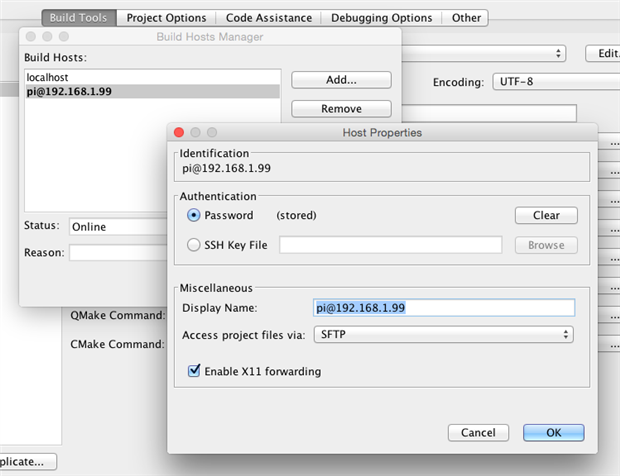620x476 pixels.
Task: Switch to the Build Tools tab
Action: pyautogui.click(x=79, y=18)
